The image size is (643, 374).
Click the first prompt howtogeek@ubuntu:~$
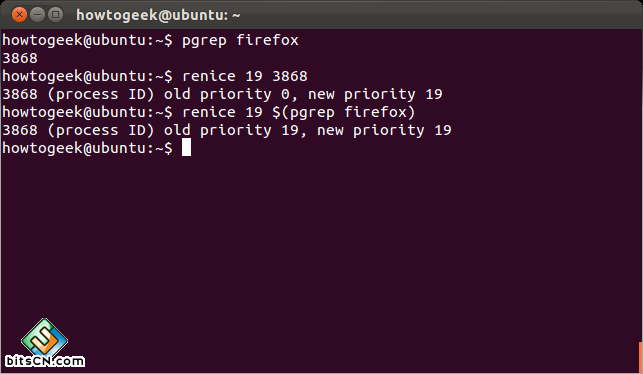pyautogui.click(x=87, y=40)
